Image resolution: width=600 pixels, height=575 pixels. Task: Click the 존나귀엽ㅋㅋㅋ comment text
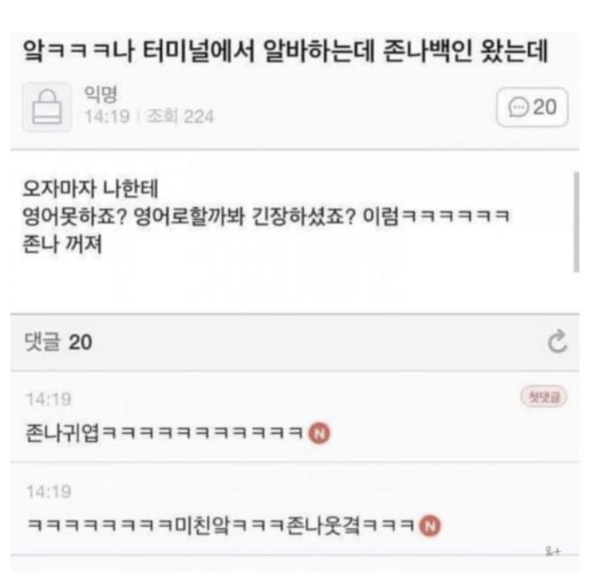coord(165,433)
